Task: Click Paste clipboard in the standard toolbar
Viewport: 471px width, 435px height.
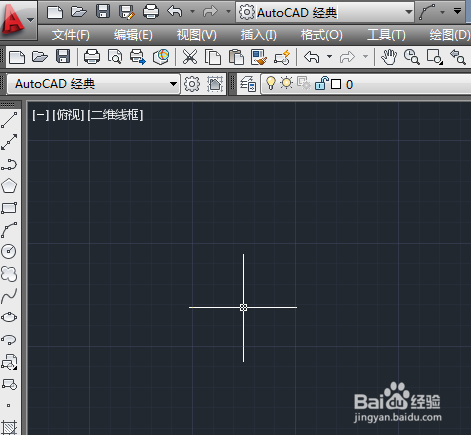Action: (x=236, y=57)
